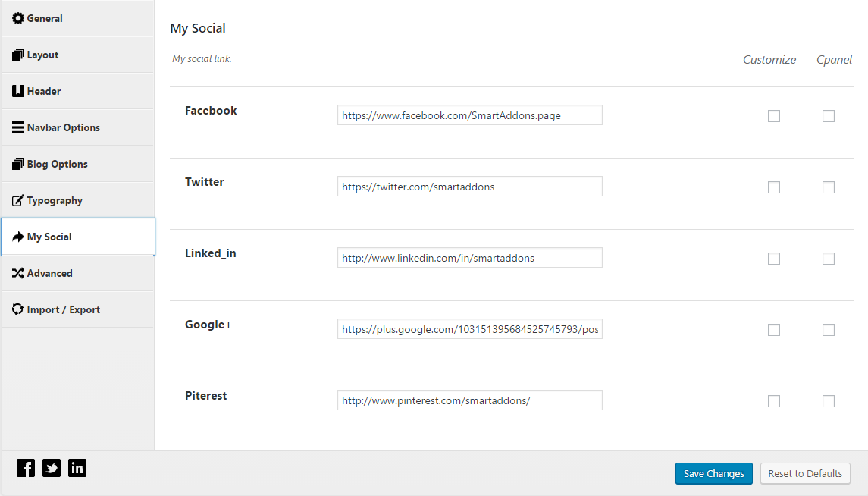Toggle the Customize checkbox for Google+
The width and height of the screenshot is (868, 496).
[x=774, y=330]
